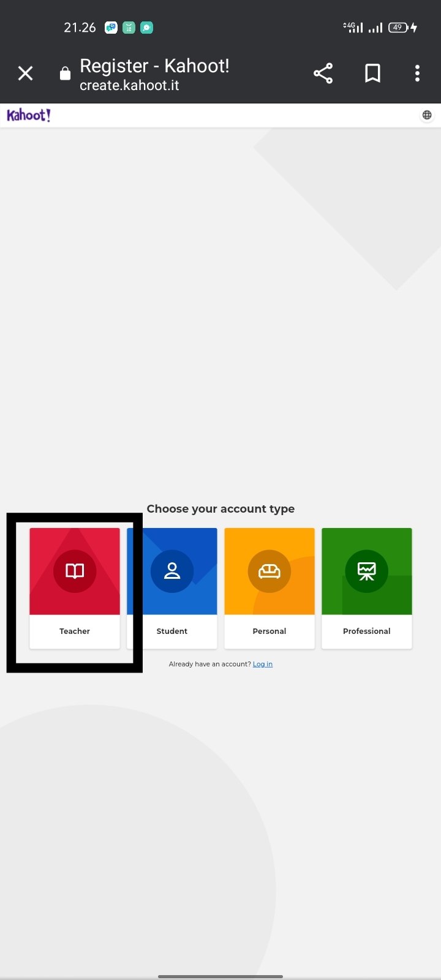Choose the Personal account label
Viewport: 441px width, 980px height.
269,631
